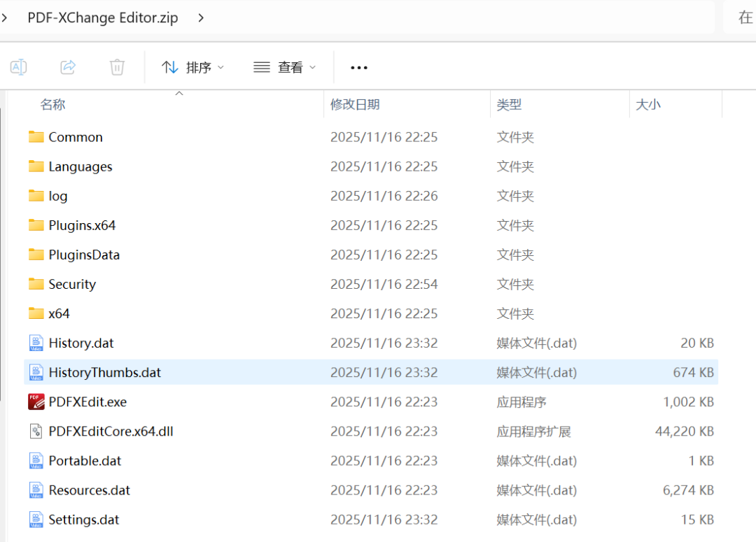Click the 应用程序扩展 type cell
Viewport: 756px width, 542px height.
(533, 432)
